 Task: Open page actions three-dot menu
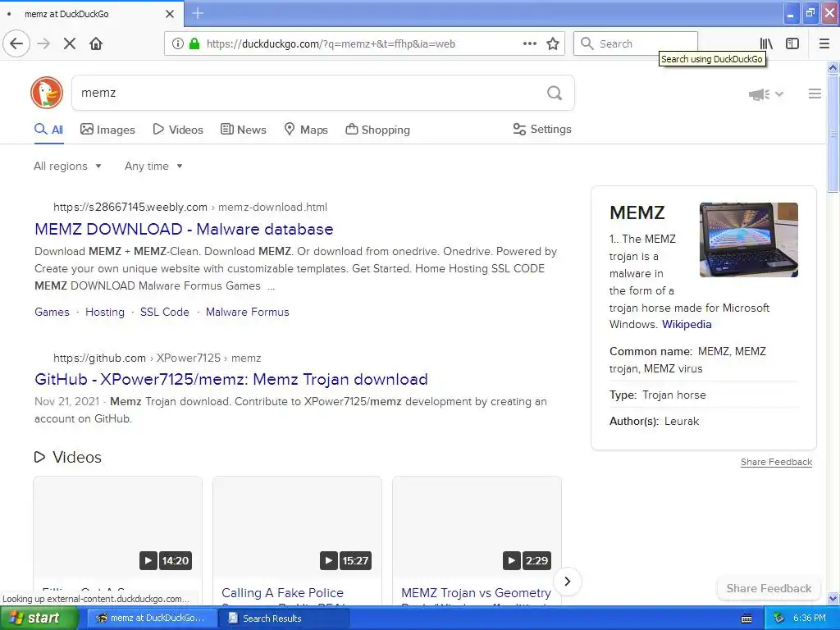tap(530, 44)
